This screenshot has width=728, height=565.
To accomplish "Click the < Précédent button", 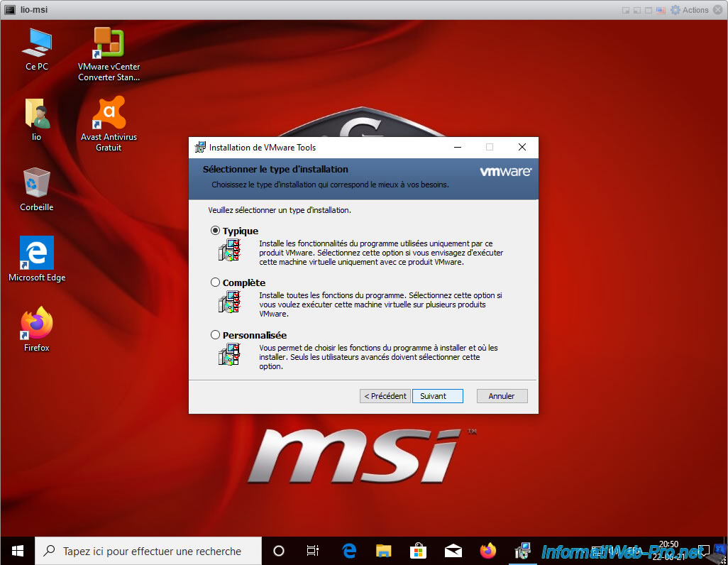I will click(385, 396).
